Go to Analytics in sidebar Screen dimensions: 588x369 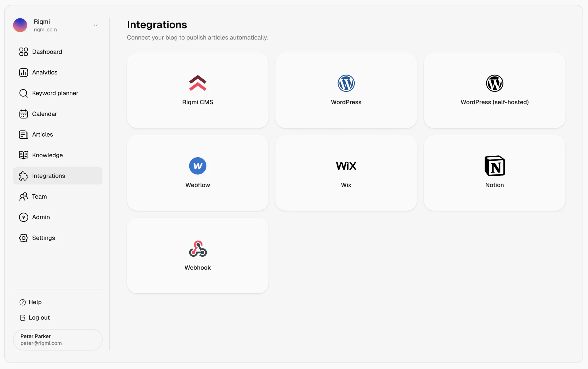point(58,73)
